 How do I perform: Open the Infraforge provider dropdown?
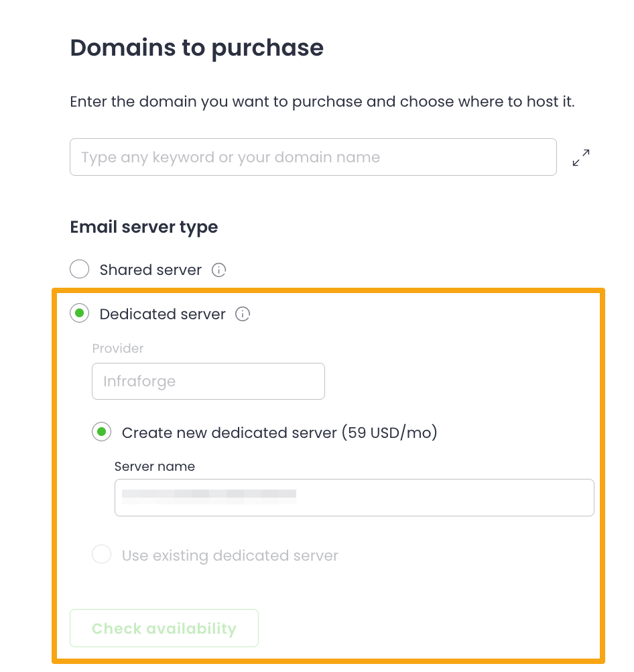(208, 382)
